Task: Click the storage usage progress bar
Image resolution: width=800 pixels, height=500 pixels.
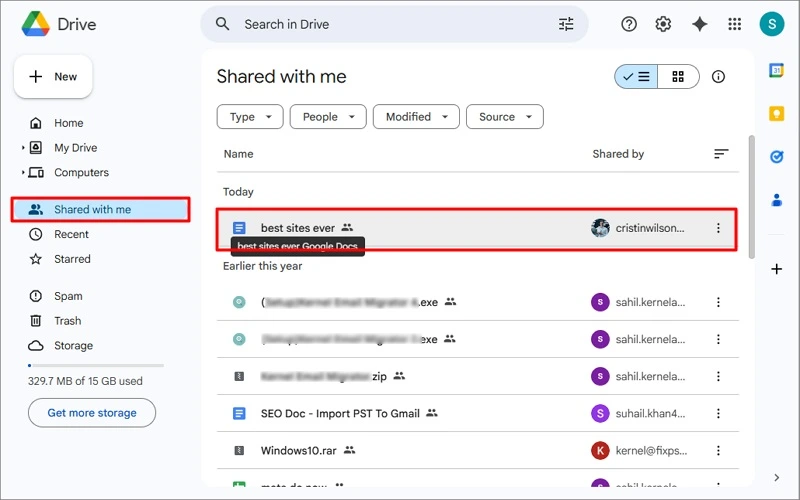Action: pos(96,365)
